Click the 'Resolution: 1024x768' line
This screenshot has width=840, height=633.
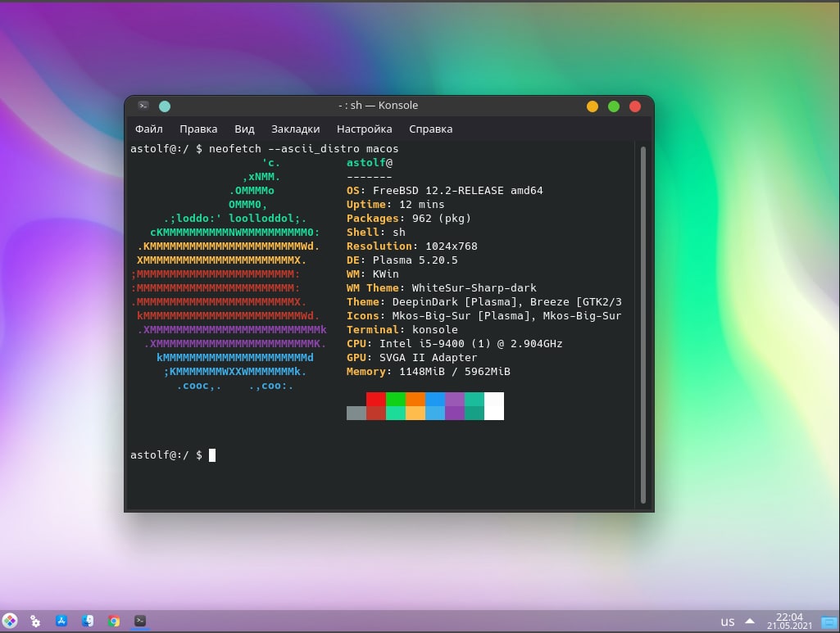(x=412, y=246)
